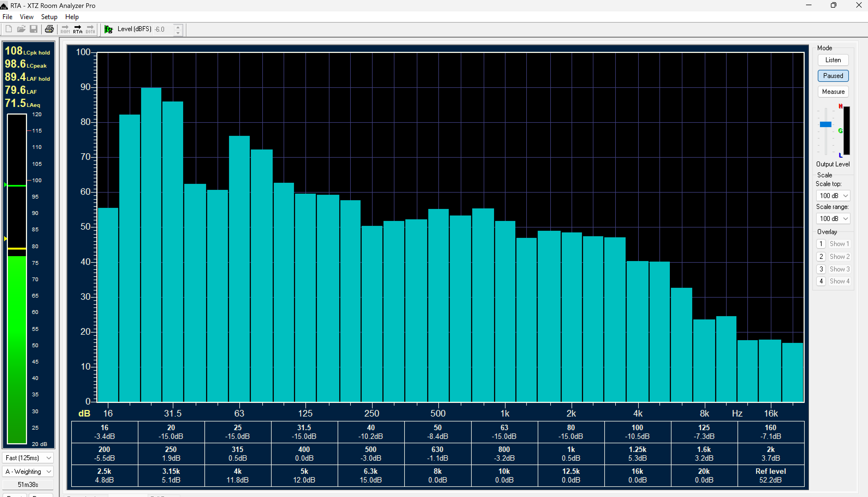Select the BOTH transfer mode icon
Viewport: 868px width, 497px height.
90,29
